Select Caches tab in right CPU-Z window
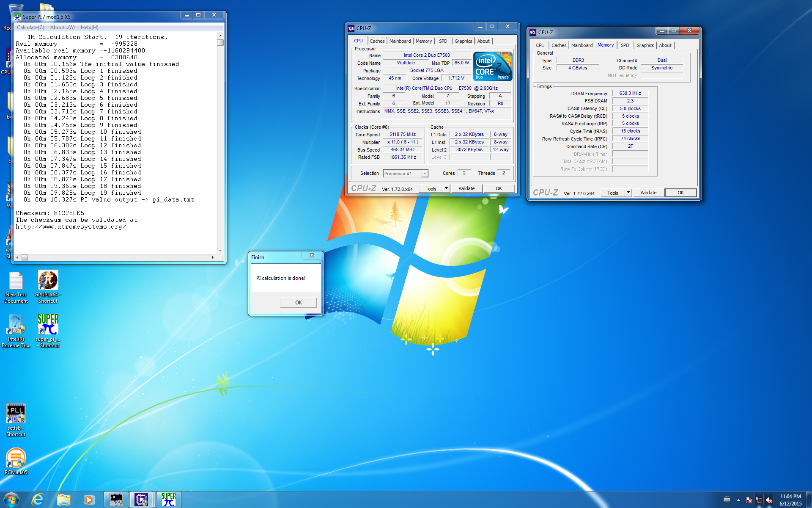This screenshot has height=508, width=812. point(559,45)
